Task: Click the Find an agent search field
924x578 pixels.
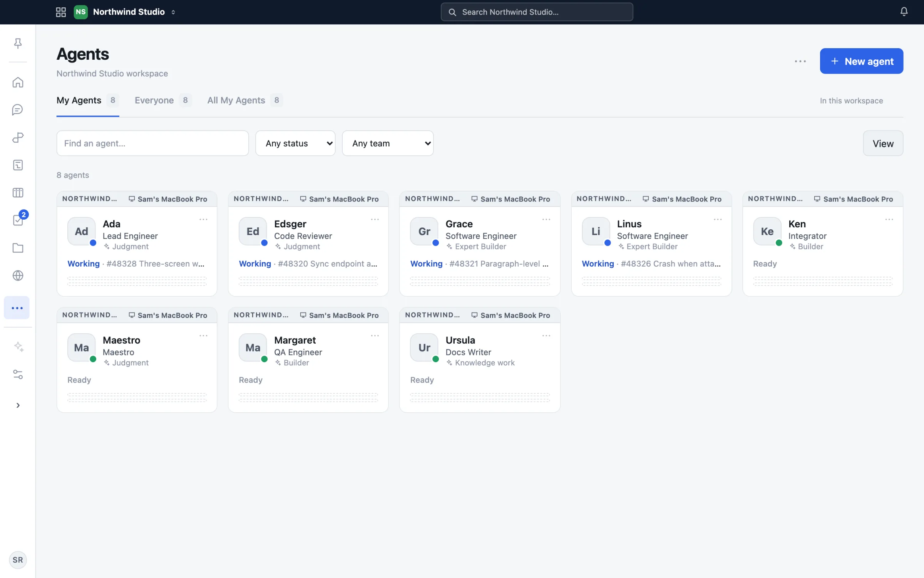Action: [152, 143]
